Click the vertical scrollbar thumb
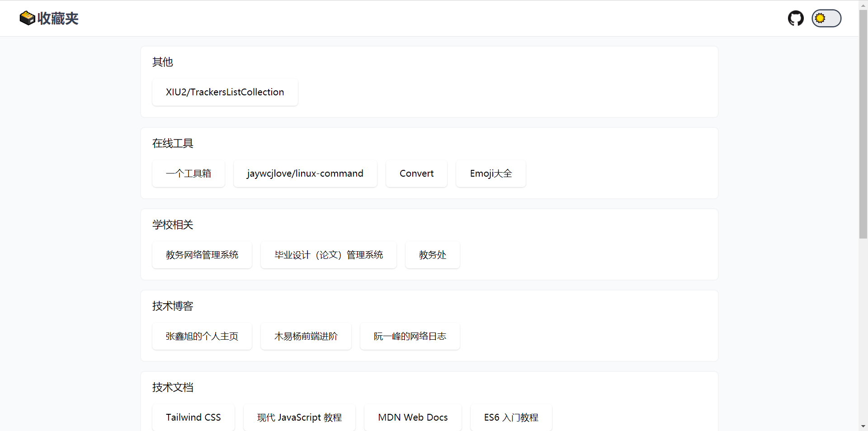Image resolution: width=868 pixels, height=431 pixels. pyautogui.click(x=863, y=124)
